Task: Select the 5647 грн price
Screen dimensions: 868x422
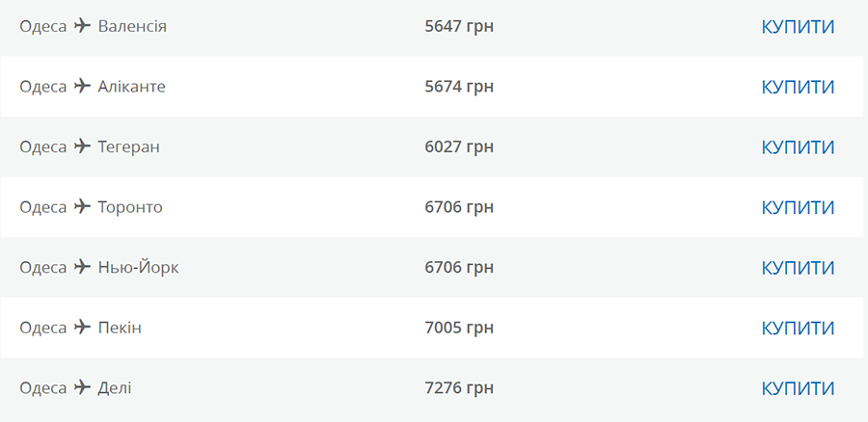Action: coord(459,27)
